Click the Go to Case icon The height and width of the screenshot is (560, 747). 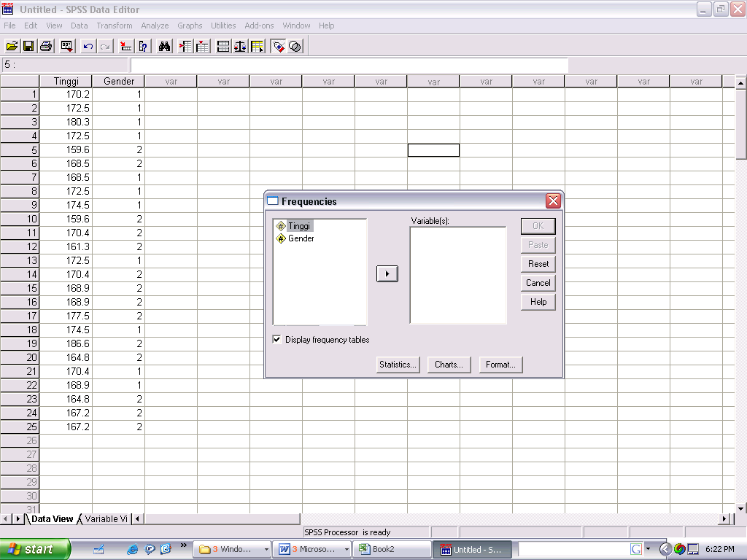(125, 46)
